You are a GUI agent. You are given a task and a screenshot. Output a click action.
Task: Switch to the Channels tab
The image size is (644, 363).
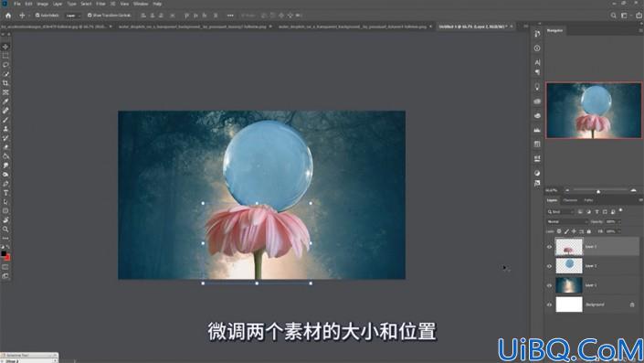coord(570,200)
